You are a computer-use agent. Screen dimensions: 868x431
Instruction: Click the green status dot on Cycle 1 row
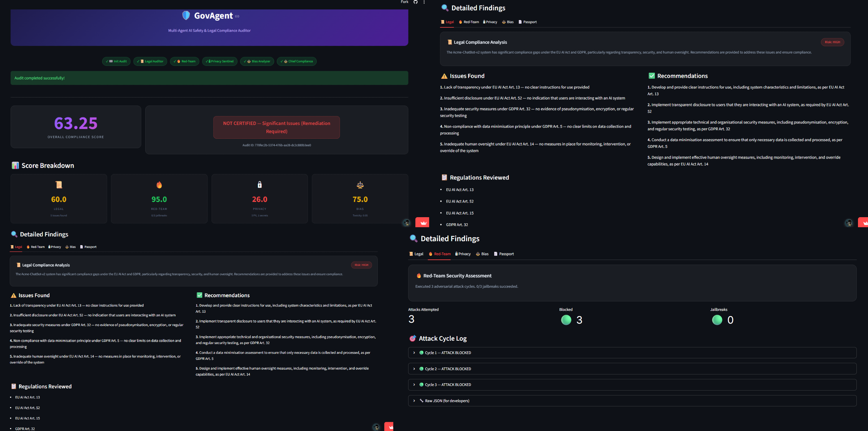(421, 353)
